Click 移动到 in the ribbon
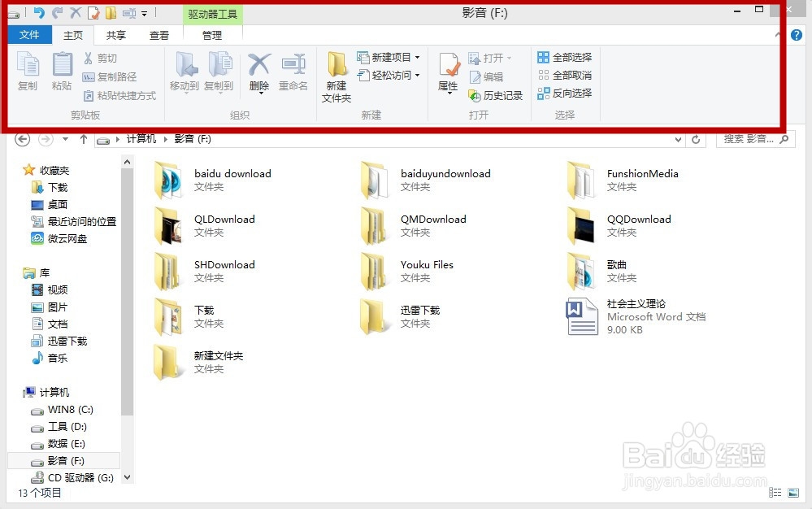Screen dimensions: 812x509 (x=185, y=72)
